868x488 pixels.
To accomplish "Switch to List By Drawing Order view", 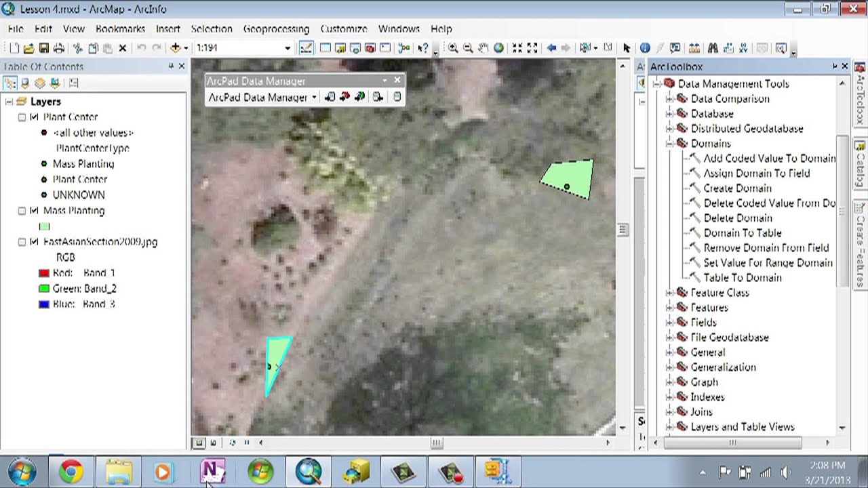I will [11, 83].
